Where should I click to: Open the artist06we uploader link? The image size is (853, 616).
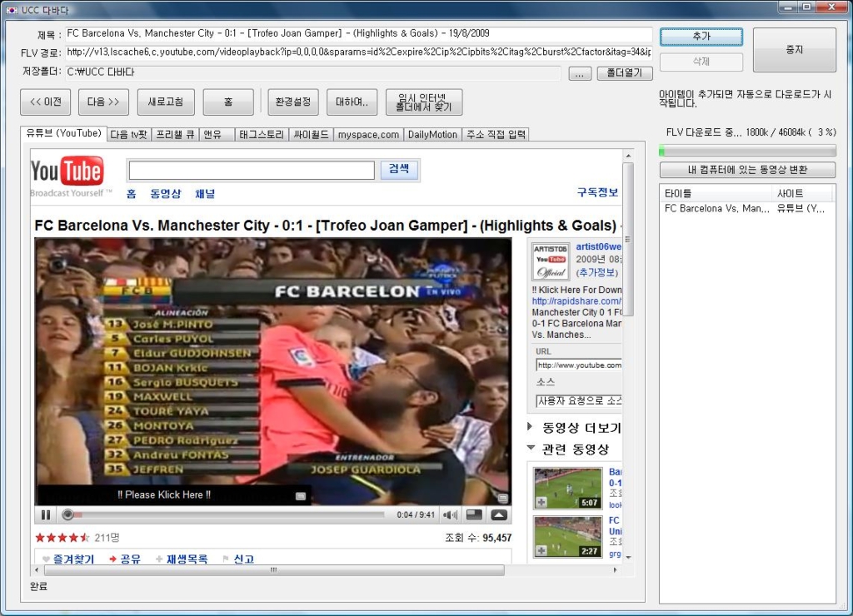(x=598, y=247)
